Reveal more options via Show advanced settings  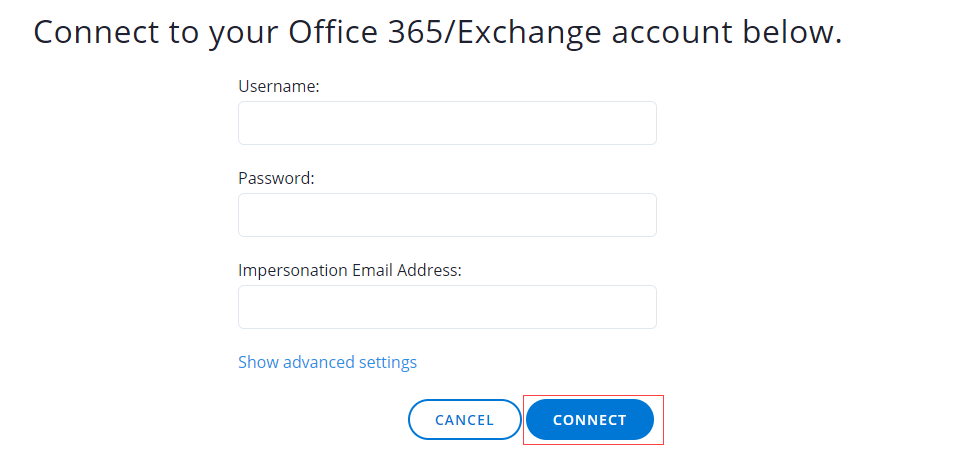click(327, 362)
